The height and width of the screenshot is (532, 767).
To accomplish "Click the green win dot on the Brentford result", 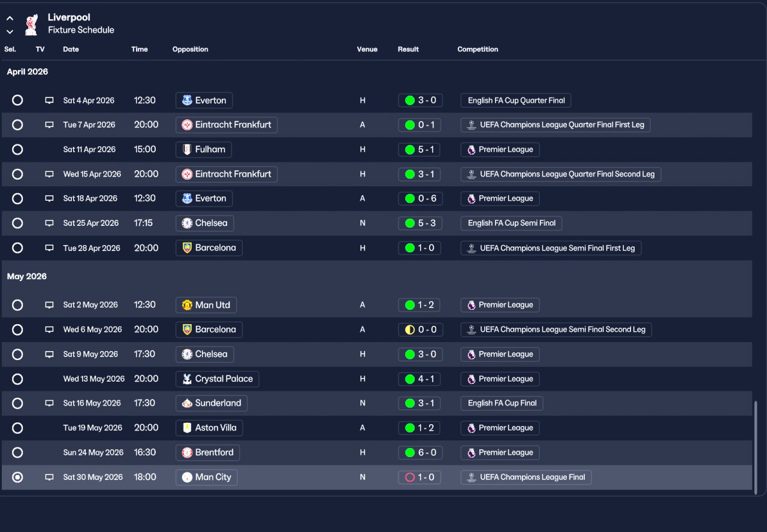I will pos(410,452).
